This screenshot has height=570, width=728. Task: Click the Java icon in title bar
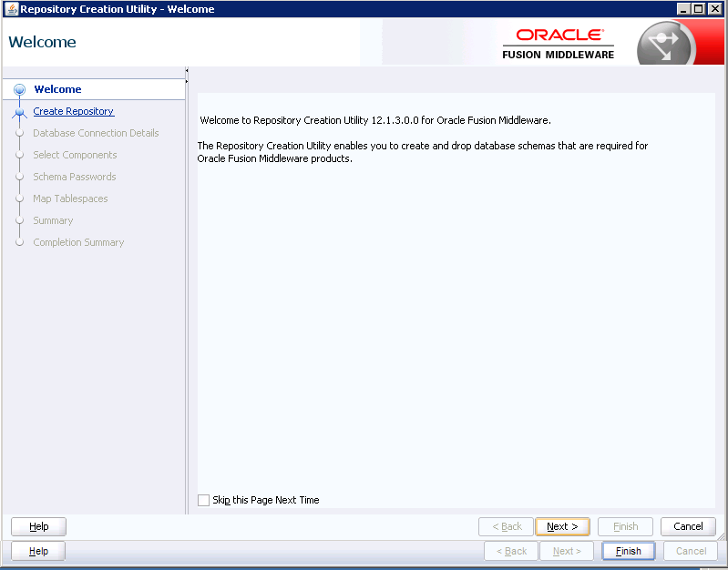pos(12,9)
